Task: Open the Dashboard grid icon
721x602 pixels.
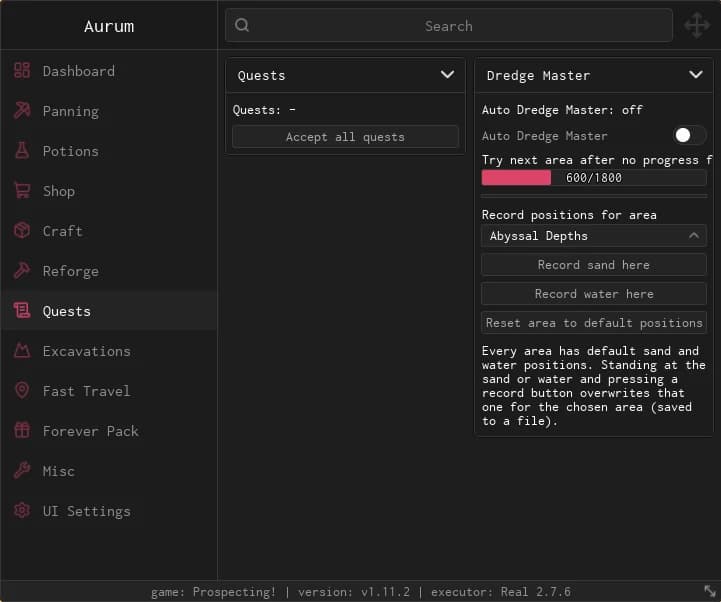Action: [22, 70]
